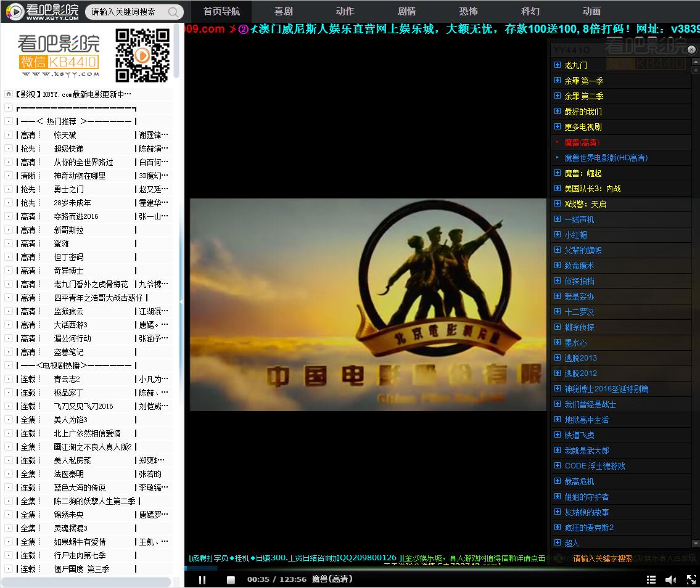Open 超级快递 in the movie list
Viewport: 700px width, 588px height.
68,149
